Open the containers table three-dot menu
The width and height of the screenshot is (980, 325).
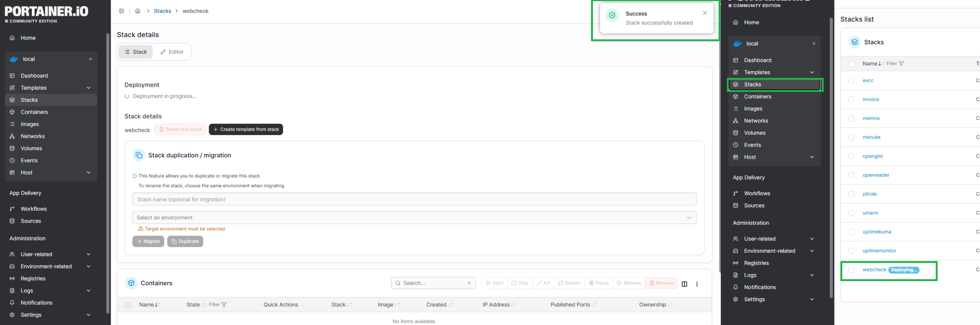coord(697,284)
